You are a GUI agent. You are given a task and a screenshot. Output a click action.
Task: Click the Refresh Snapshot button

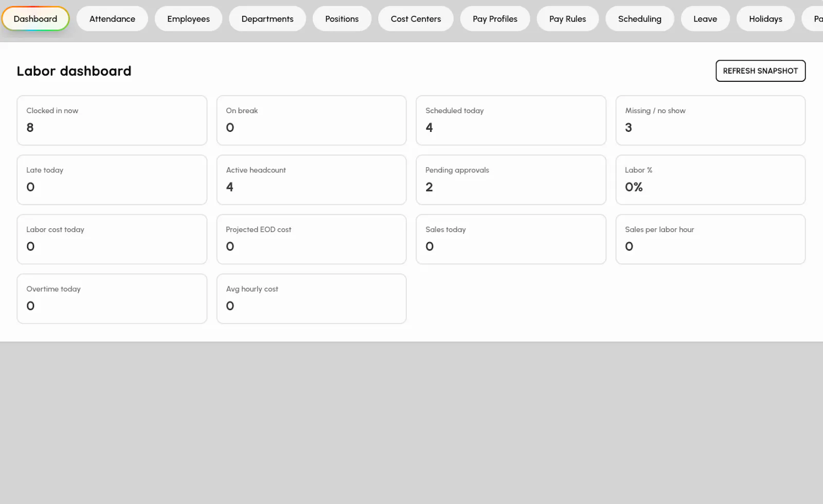point(760,71)
